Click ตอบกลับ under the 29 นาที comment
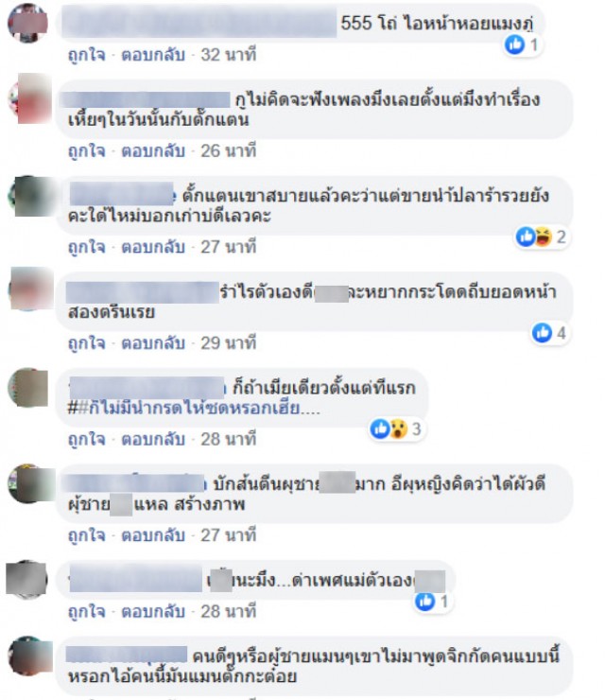 (153, 342)
